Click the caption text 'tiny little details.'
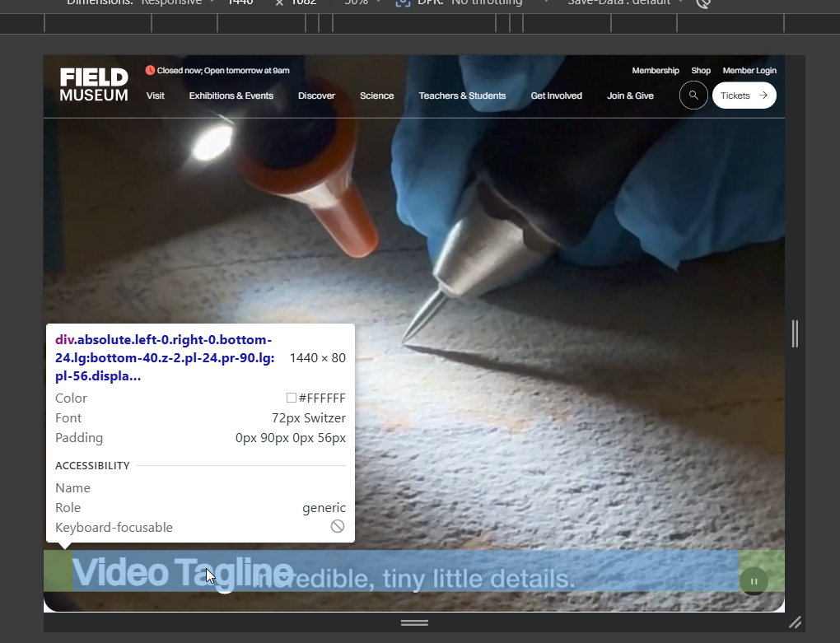 (x=479, y=579)
